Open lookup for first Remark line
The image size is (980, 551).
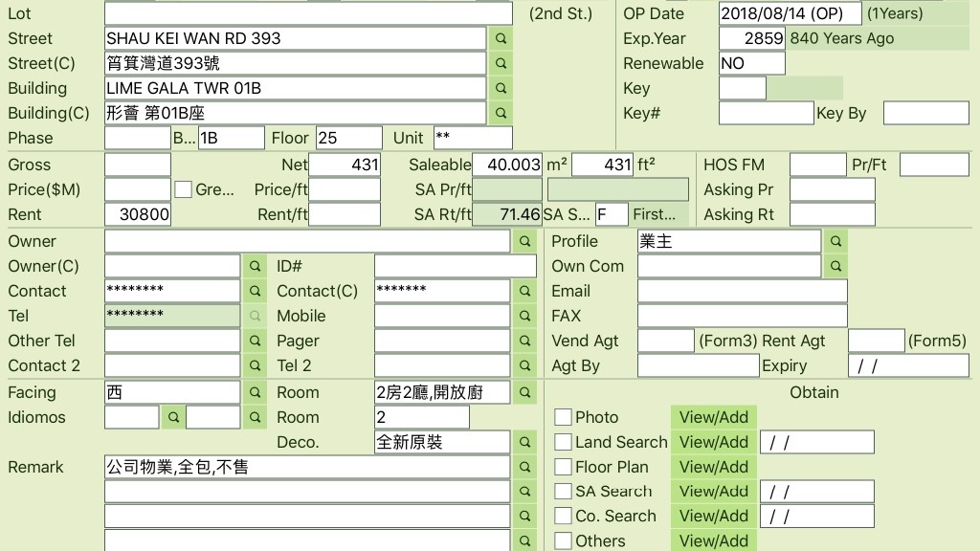click(524, 467)
